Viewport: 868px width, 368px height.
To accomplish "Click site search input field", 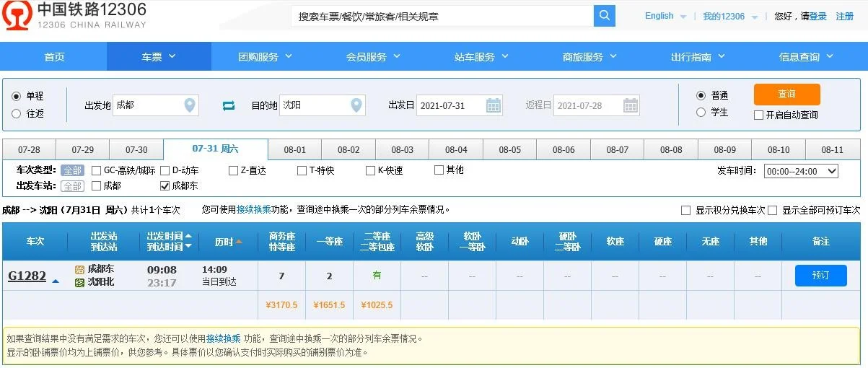I will pyautogui.click(x=442, y=16).
